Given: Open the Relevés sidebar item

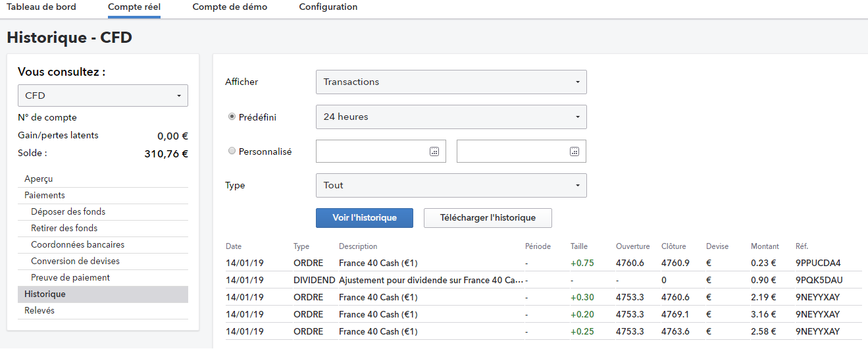Looking at the screenshot, I should click(x=39, y=311).
